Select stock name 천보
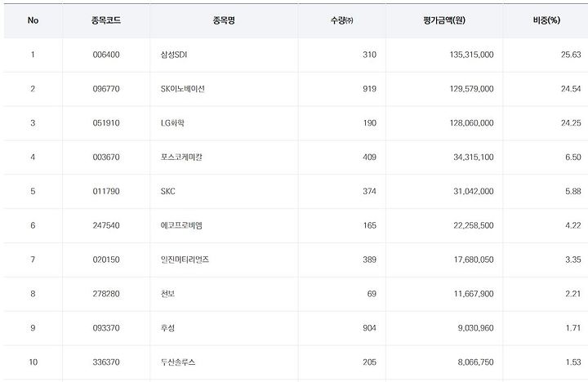The width and height of the screenshot is (588, 382). (x=167, y=294)
